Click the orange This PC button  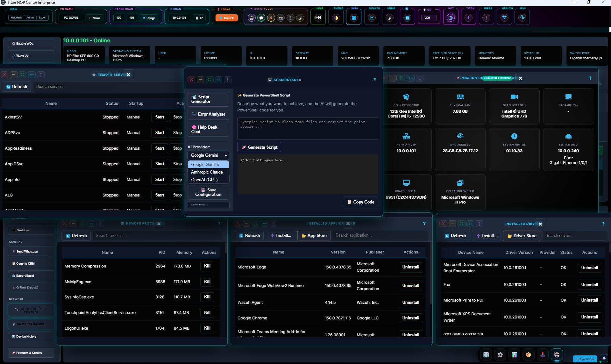[x=226, y=18]
